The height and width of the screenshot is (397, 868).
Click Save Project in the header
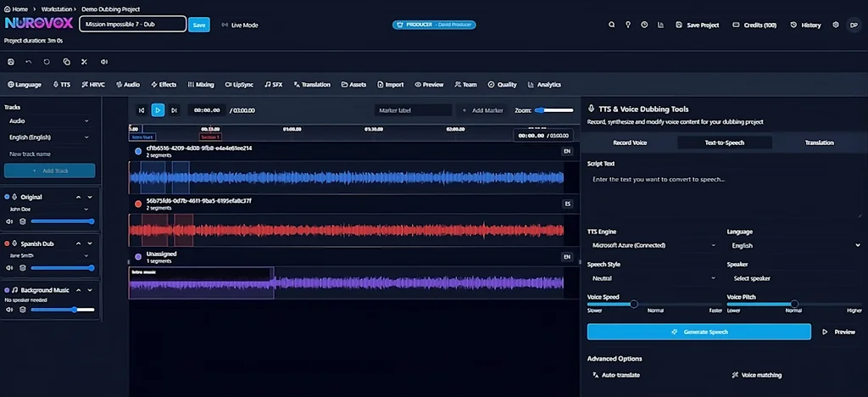click(698, 25)
